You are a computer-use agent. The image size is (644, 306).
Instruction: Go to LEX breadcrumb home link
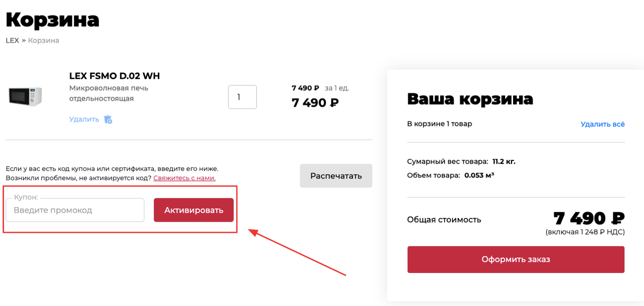(12, 40)
